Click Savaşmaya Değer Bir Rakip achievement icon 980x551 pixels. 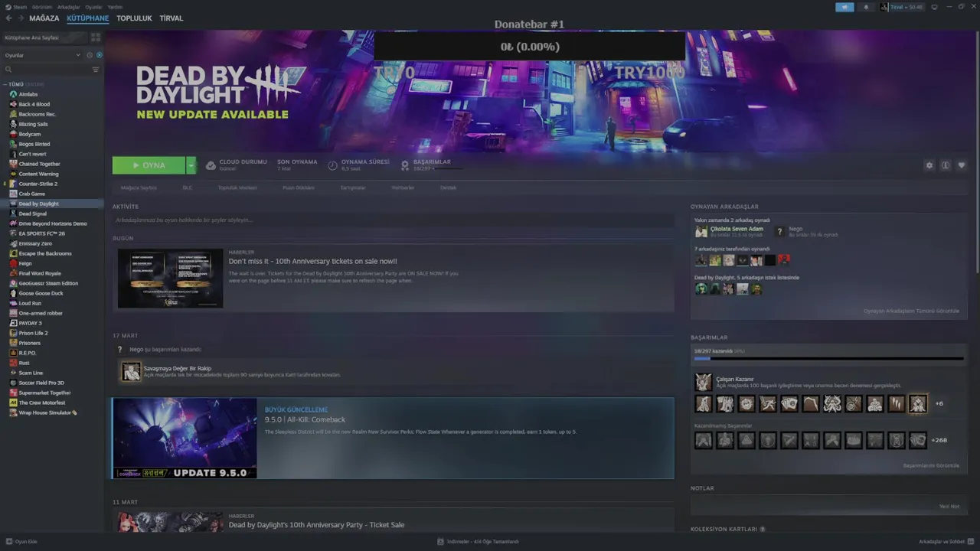point(132,371)
